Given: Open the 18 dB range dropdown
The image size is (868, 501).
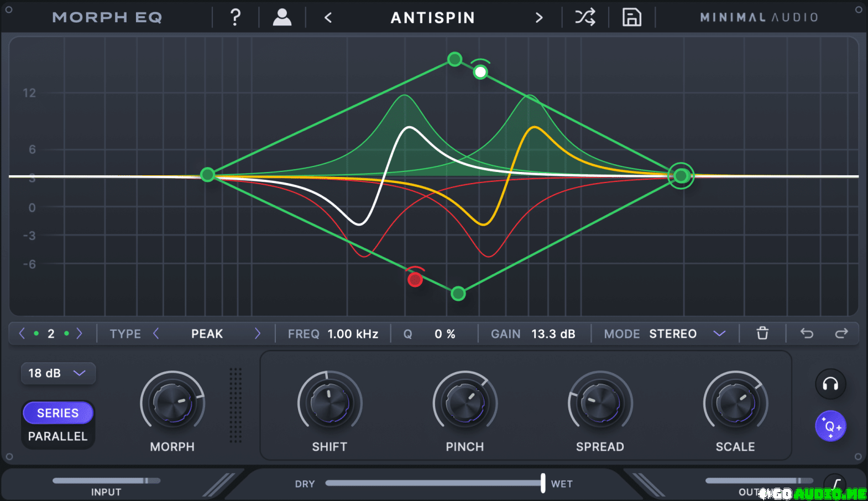Looking at the screenshot, I should click(x=57, y=373).
